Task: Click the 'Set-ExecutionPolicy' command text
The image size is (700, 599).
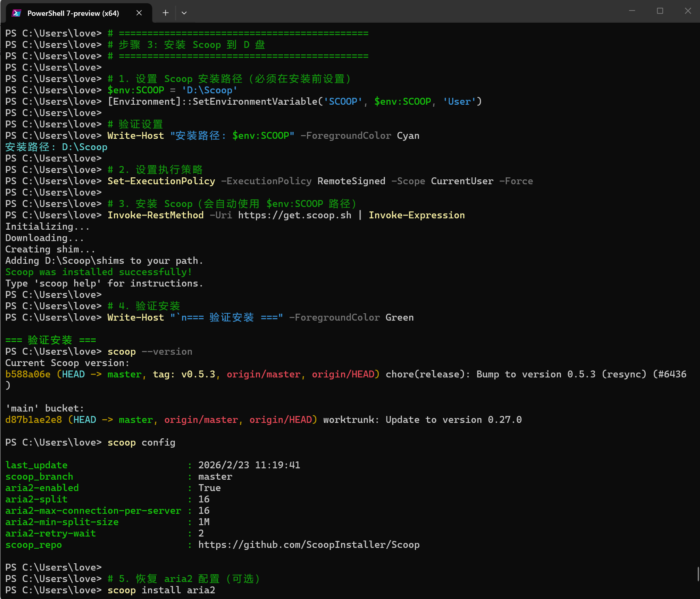Action: click(161, 181)
